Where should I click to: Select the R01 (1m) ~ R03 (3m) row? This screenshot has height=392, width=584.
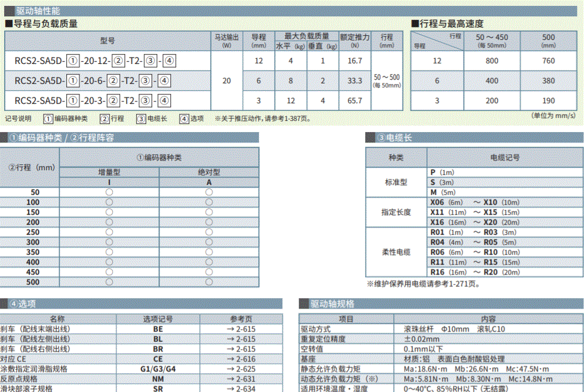[x=505, y=232]
